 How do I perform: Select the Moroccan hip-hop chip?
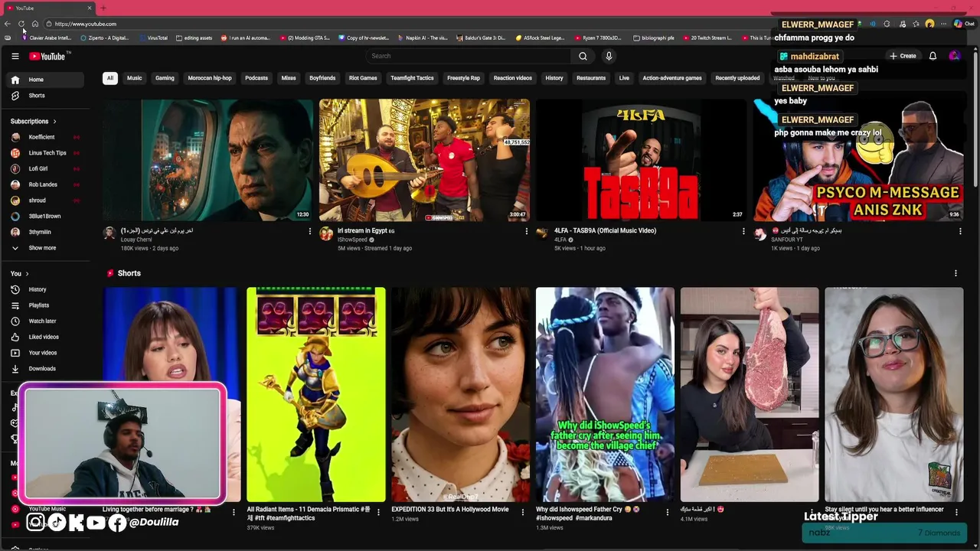210,78
